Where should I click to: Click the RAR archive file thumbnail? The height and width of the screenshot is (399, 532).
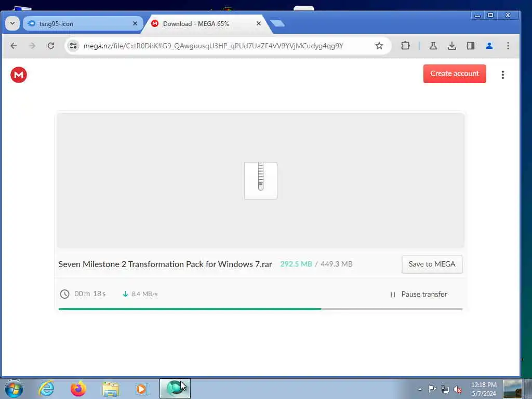(x=261, y=181)
